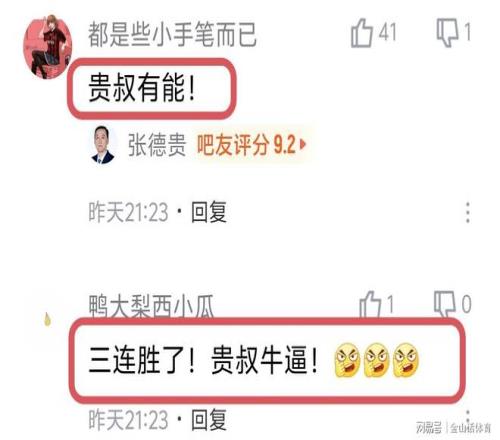
Task: Tap thumbs-down on 鸭大梨西小瓜's comment
Action: coord(445,304)
